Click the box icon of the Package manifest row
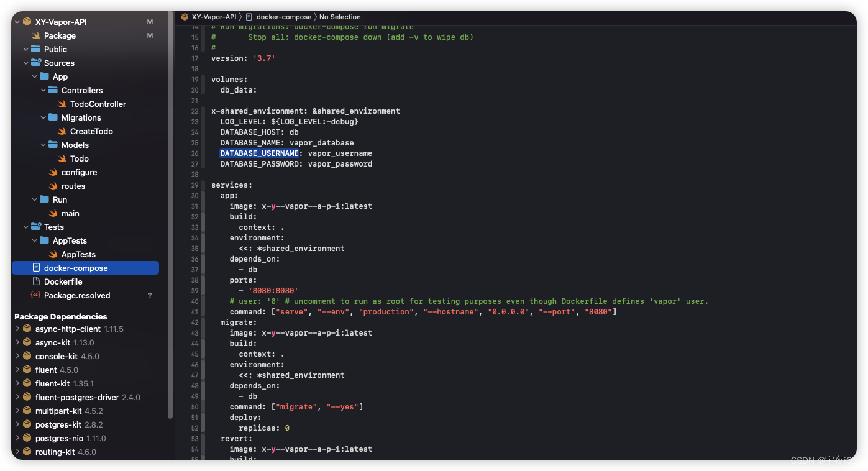868x471 pixels. [36, 35]
